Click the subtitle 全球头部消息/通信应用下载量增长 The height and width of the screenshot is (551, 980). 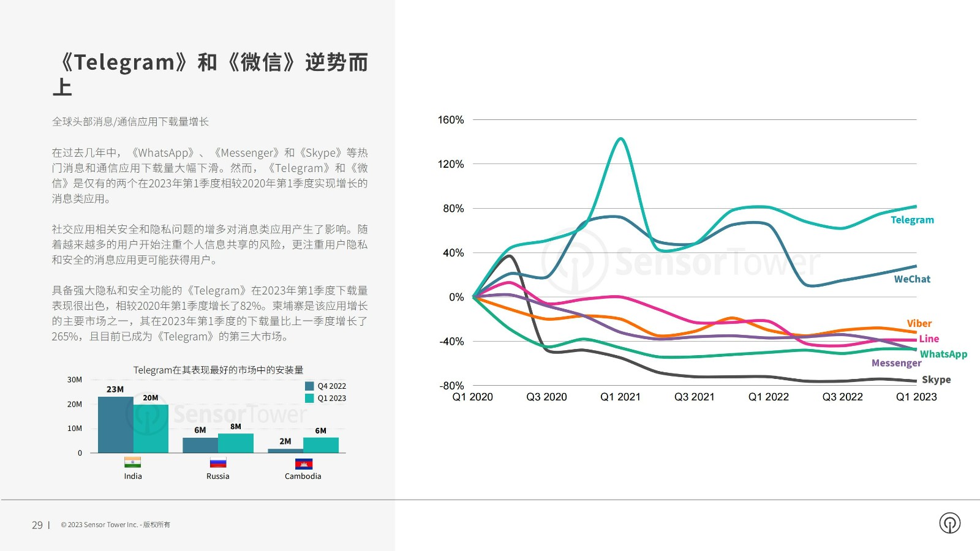(130, 122)
